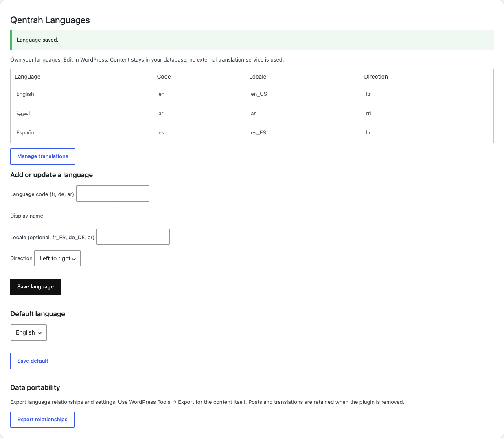Click Save default button

pos(33,361)
